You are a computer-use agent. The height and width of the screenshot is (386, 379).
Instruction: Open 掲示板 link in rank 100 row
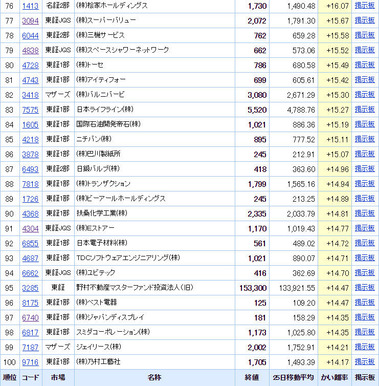(x=365, y=362)
